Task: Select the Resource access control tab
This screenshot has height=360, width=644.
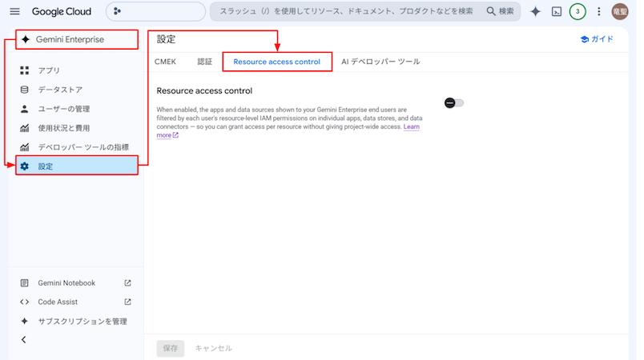Action: pyautogui.click(x=277, y=62)
